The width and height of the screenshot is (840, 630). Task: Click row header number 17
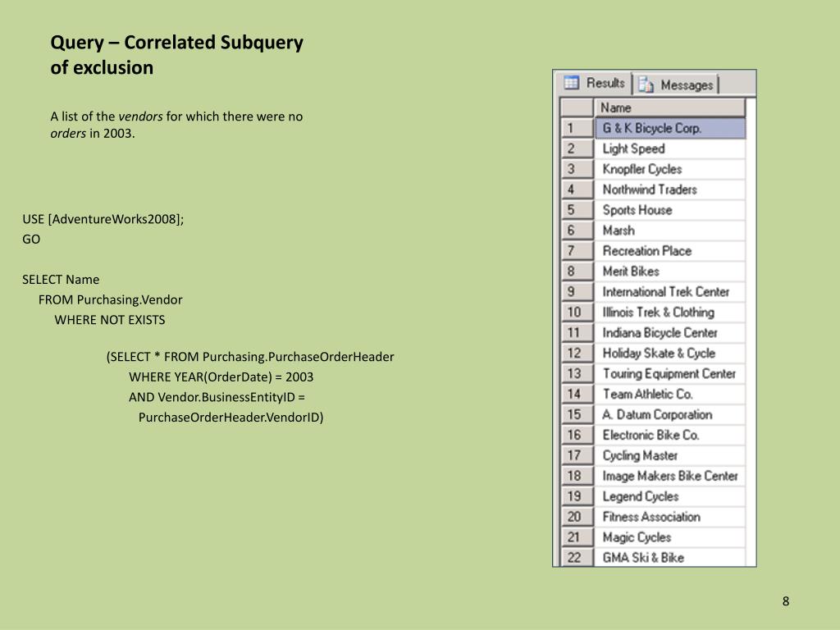click(x=576, y=455)
